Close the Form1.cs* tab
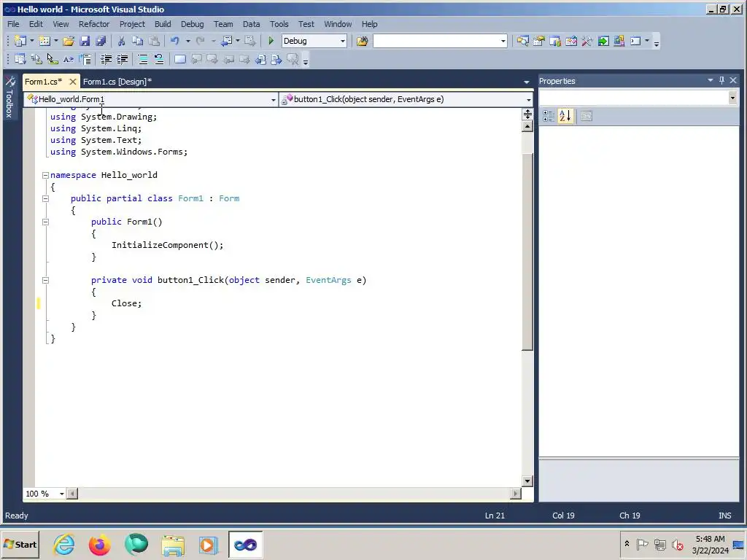Screen dimensions: 747x560 [x=73, y=82]
